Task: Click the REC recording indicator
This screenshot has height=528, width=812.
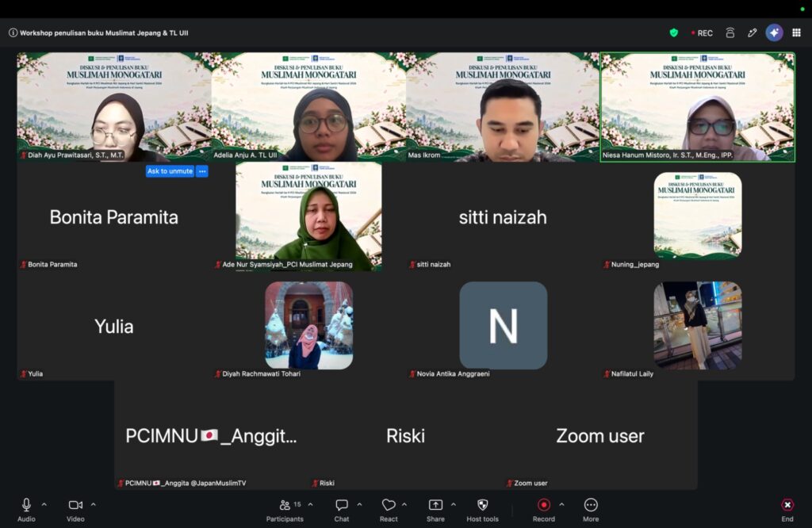Action: [x=702, y=33]
